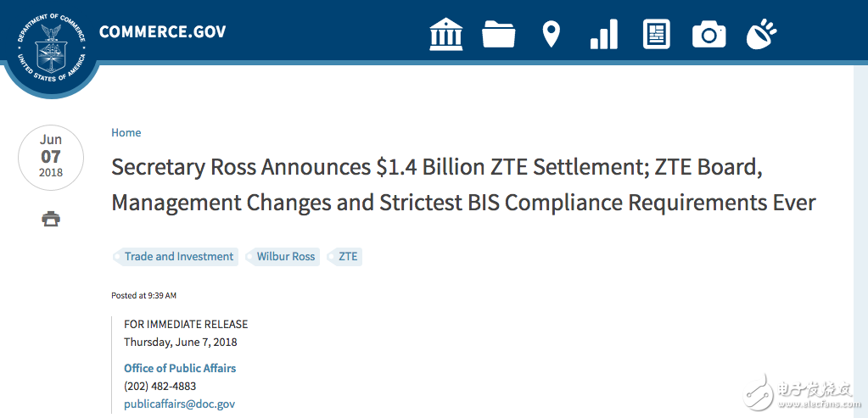The width and height of the screenshot is (868, 418).
Task: Select the Wilbur Ross tag
Action: [285, 257]
